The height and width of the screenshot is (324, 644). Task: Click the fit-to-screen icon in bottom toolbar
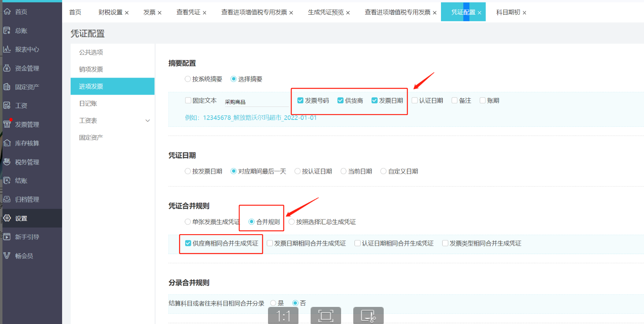coord(326,315)
